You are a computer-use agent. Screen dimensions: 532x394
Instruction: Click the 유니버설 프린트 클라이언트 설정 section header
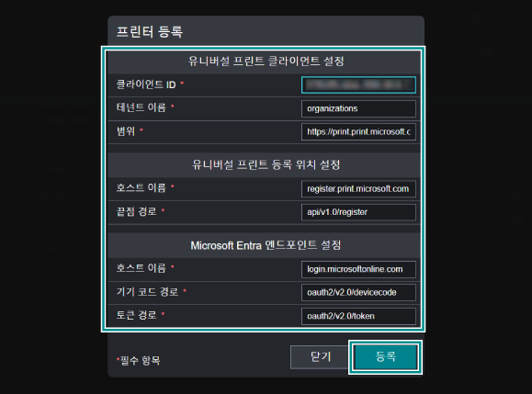[x=266, y=62]
